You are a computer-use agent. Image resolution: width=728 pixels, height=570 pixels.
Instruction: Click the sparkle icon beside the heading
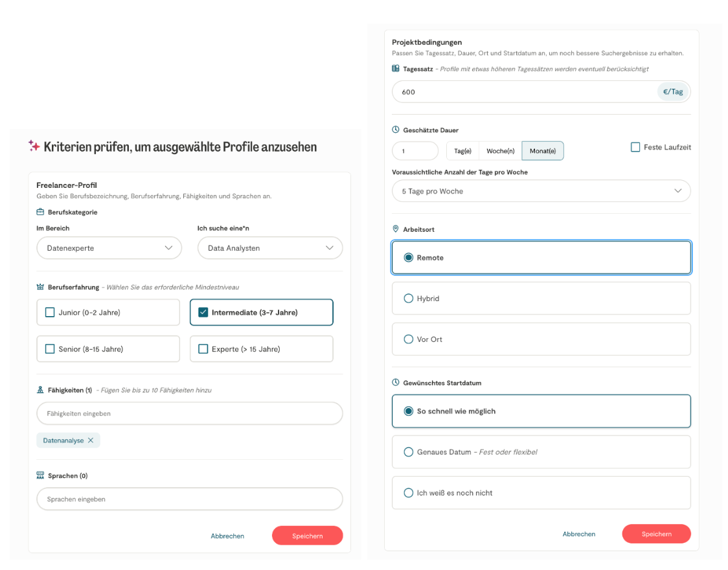(34, 146)
